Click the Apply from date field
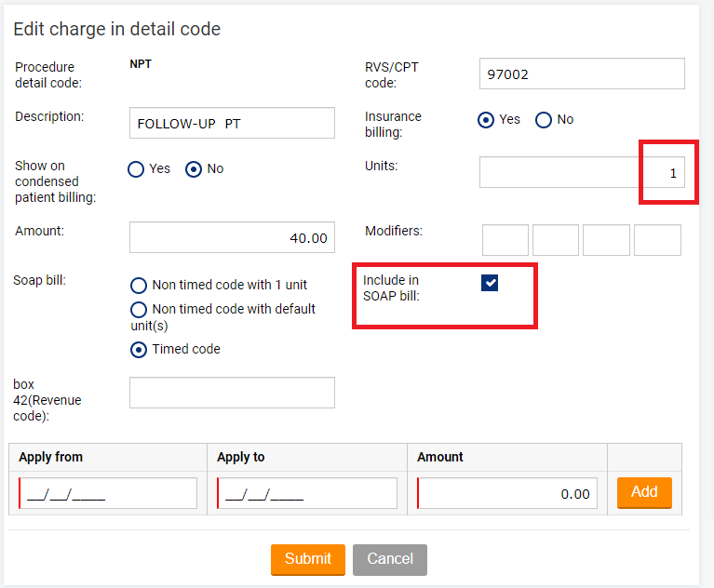Screen dimensions: 714x588 pos(108,493)
